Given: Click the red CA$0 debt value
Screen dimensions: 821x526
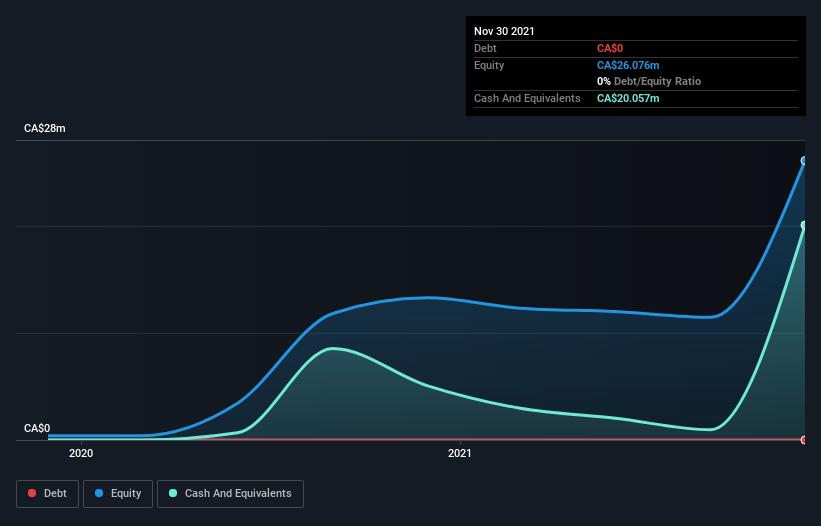Looking at the screenshot, I should pyautogui.click(x=610, y=48).
